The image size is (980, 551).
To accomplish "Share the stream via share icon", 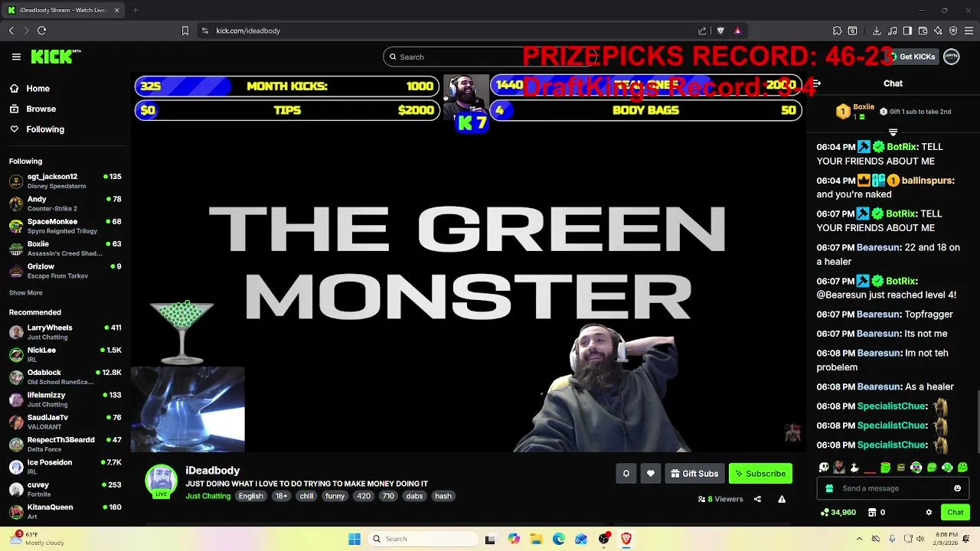I will pyautogui.click(x=757, y=499).
